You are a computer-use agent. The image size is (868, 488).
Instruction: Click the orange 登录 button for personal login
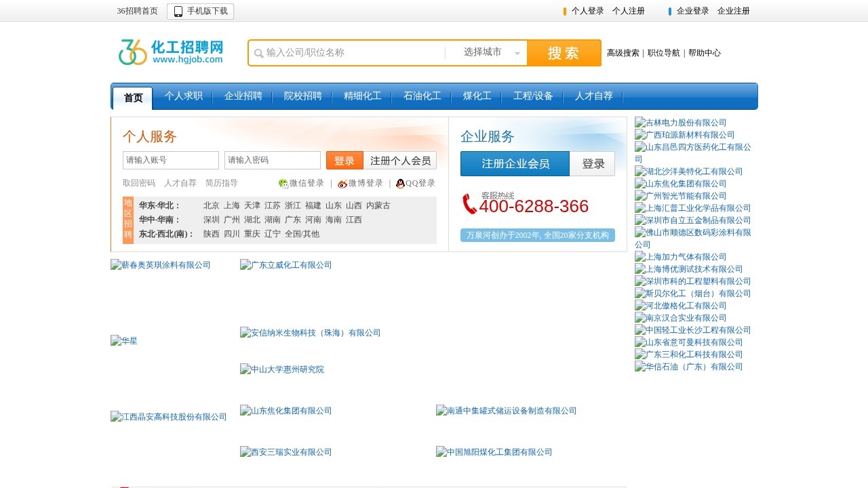pyautogui.click(x=344, y=160)
